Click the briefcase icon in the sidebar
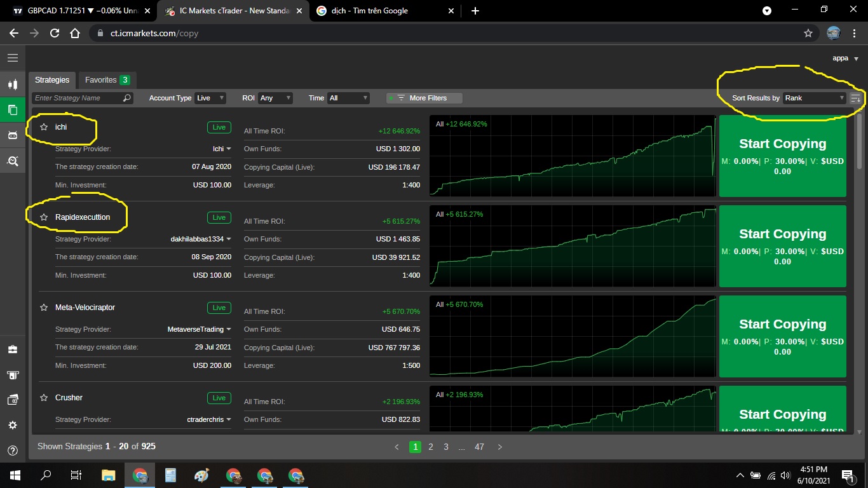 click(x=12, y=349)
